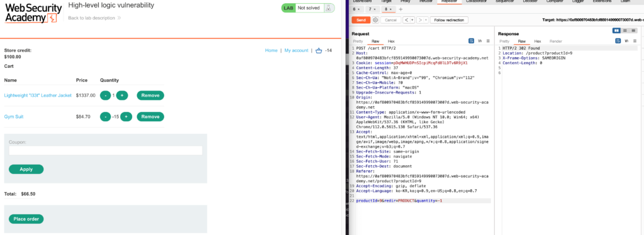Remove the Gym Suit from cart
This screenshot has height=235, width=644.
tap(150, 117)
